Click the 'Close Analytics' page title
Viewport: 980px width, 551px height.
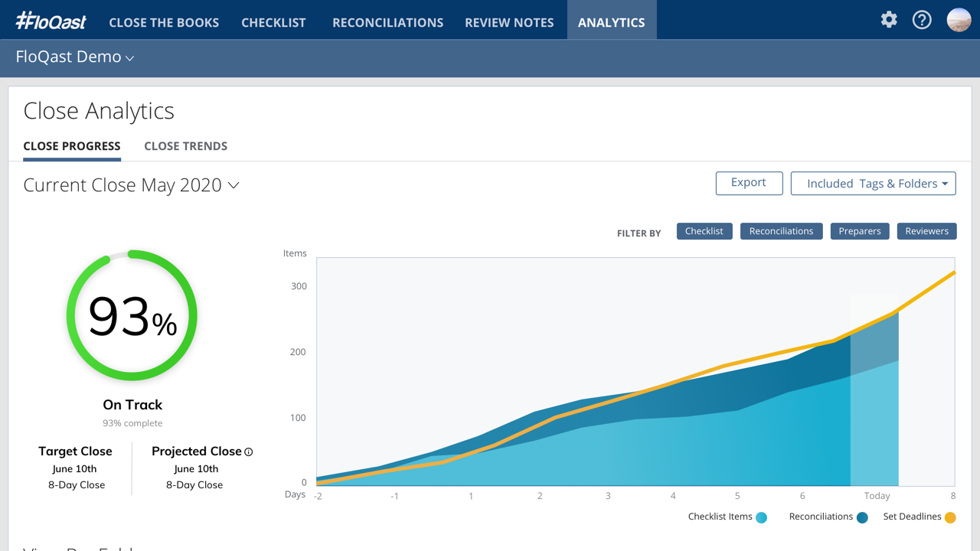99,111
